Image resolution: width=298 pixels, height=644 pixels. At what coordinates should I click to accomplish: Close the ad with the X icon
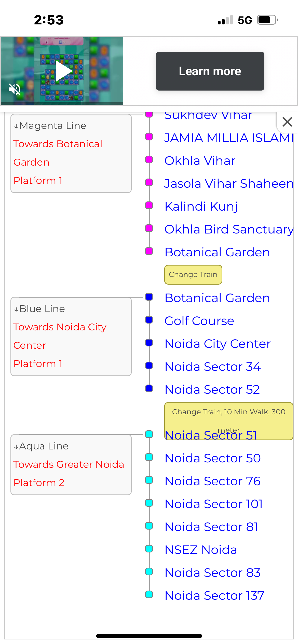pos(287,122)
